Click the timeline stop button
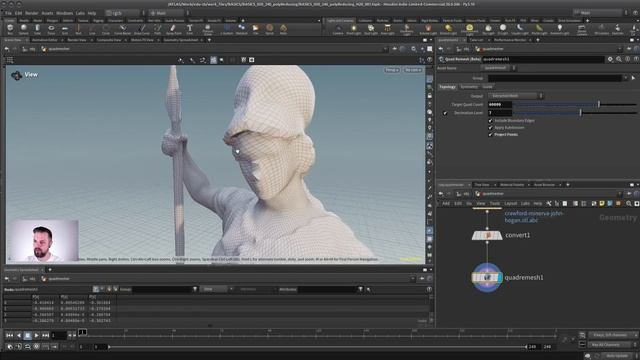 click(27, 336)
